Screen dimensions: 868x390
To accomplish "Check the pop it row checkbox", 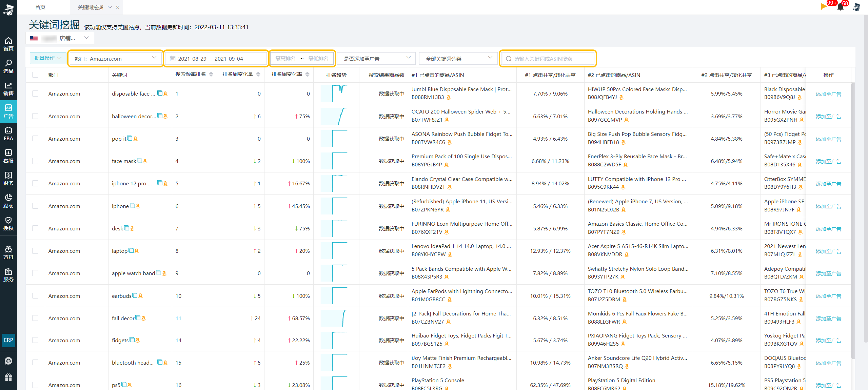I will pyautogui.click(x=35, y=139).
